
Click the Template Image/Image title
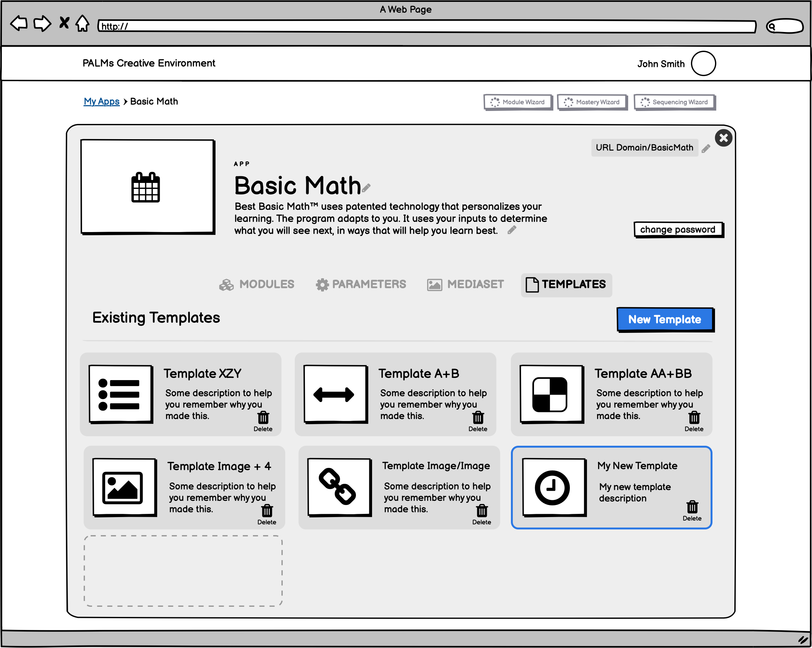[436, 466]
